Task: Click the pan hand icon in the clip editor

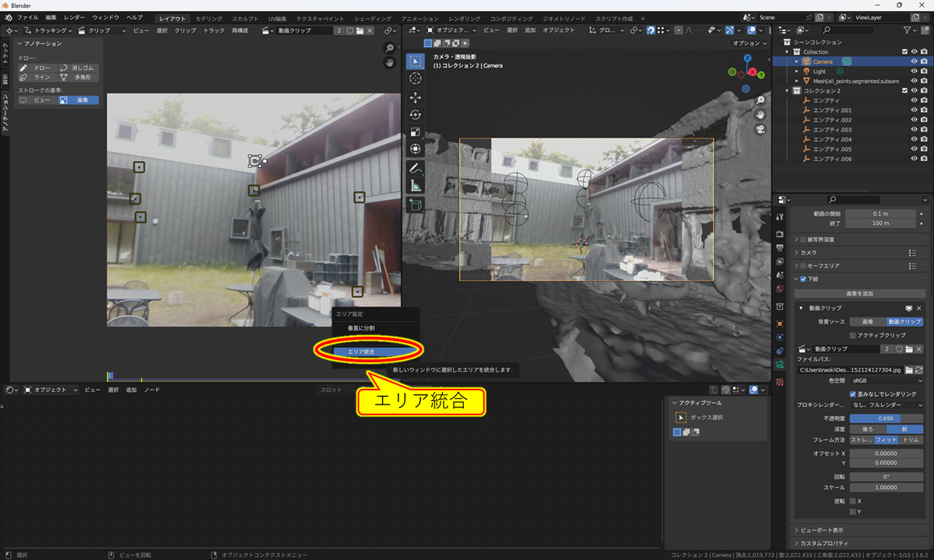Action: pyautogui.click(x=390, y=63)
